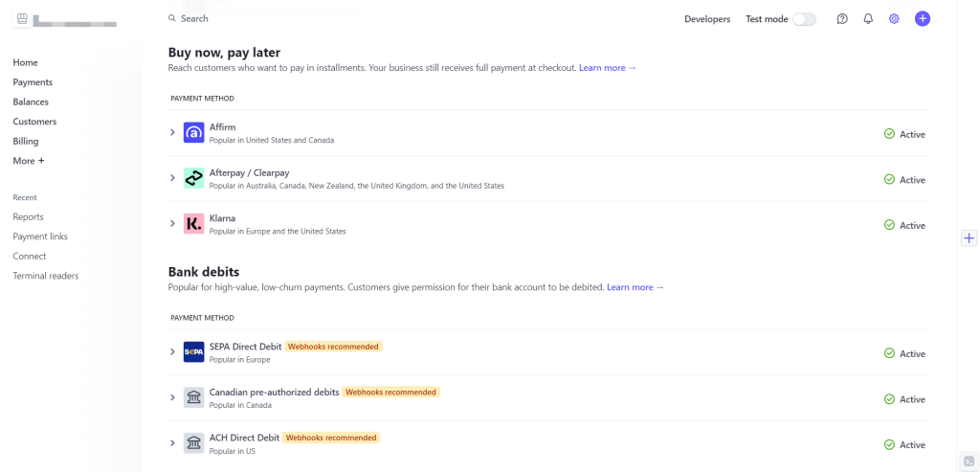The height and width of the screenshot is (472, 980).
Task: Click the search magnifier icon
Action: coord(172,19)
